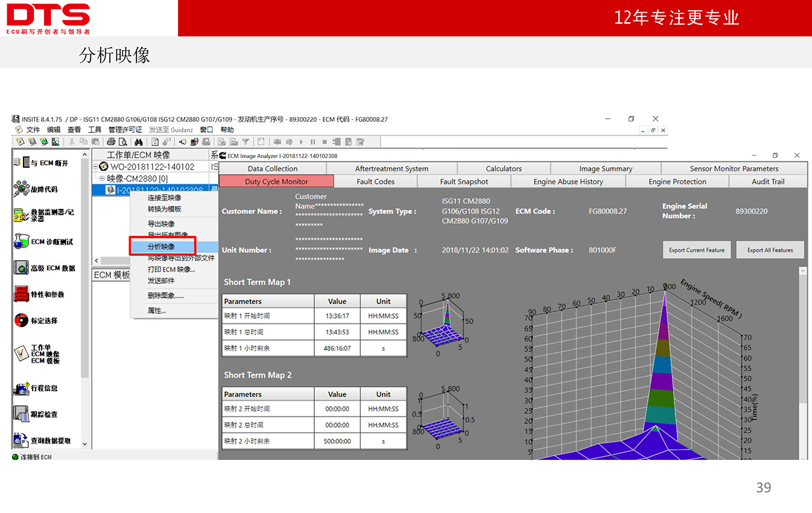Open 数据监测器/记录器 in the sidebar
Image resolution: width=812 pixels, height=513 pixels.
tap(43, 215)
